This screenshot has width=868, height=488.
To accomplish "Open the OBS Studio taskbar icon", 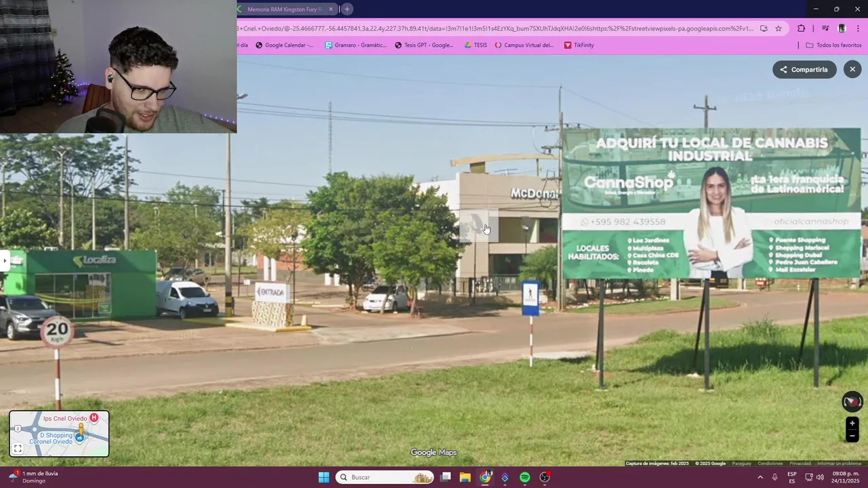I will pyautogui.click(x=545, y=477).
